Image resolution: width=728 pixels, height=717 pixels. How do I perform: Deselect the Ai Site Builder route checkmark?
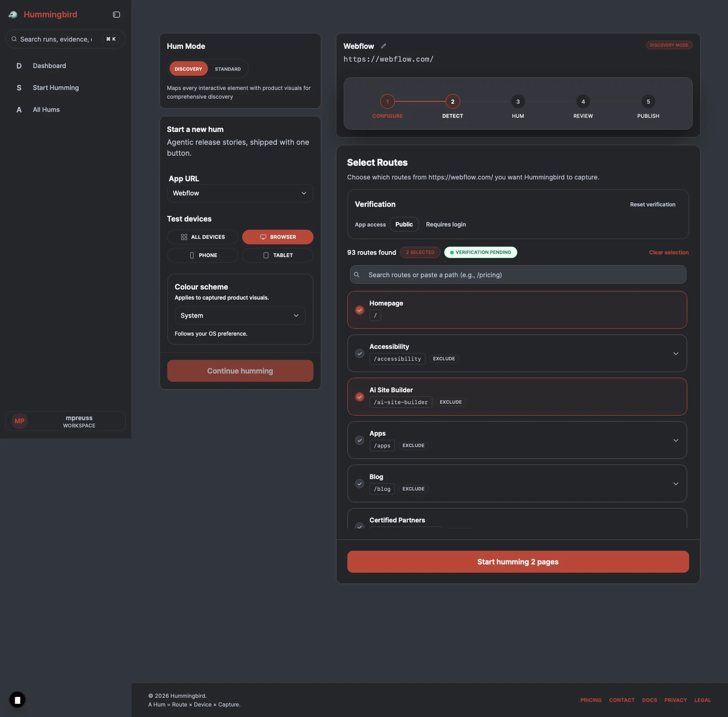pyautogui.click(x=360, y=397)
